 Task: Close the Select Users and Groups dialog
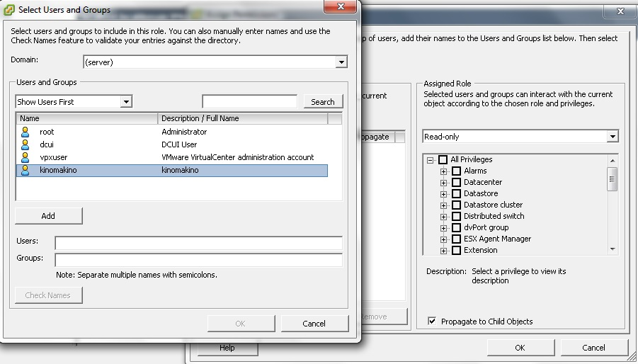point(346,8)
